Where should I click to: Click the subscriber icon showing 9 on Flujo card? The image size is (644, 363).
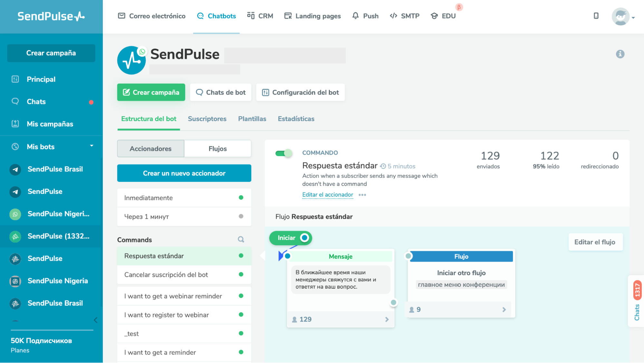411,310
